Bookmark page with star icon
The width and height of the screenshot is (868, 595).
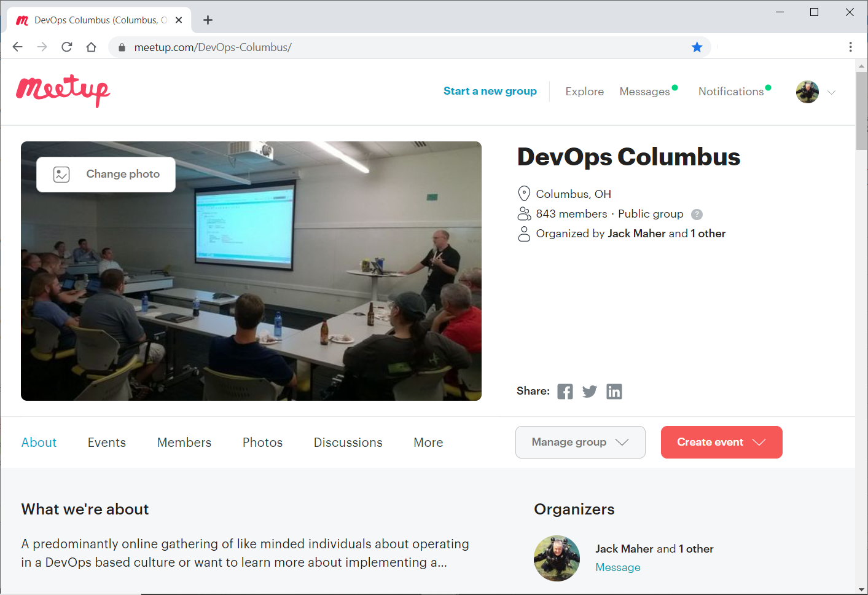[x=697, y=47]
